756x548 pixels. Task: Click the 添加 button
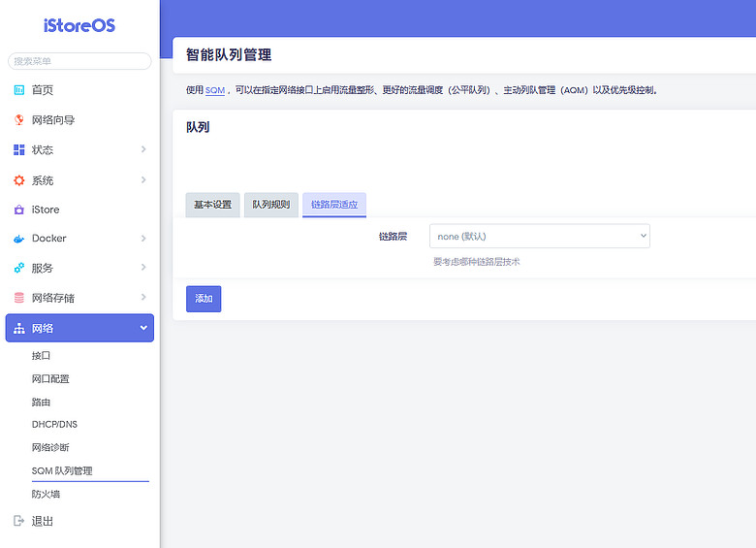(x=204, y=299)
